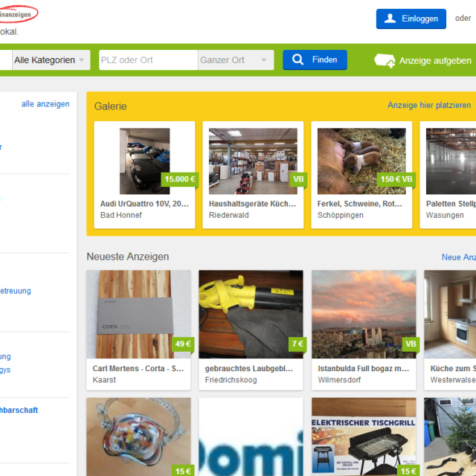Click the 49 € price tag

(183, 344)
